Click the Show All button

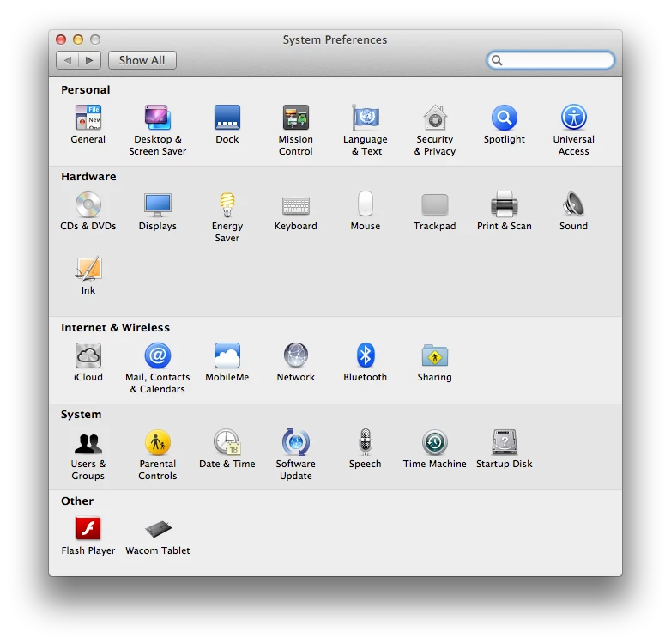142,60
